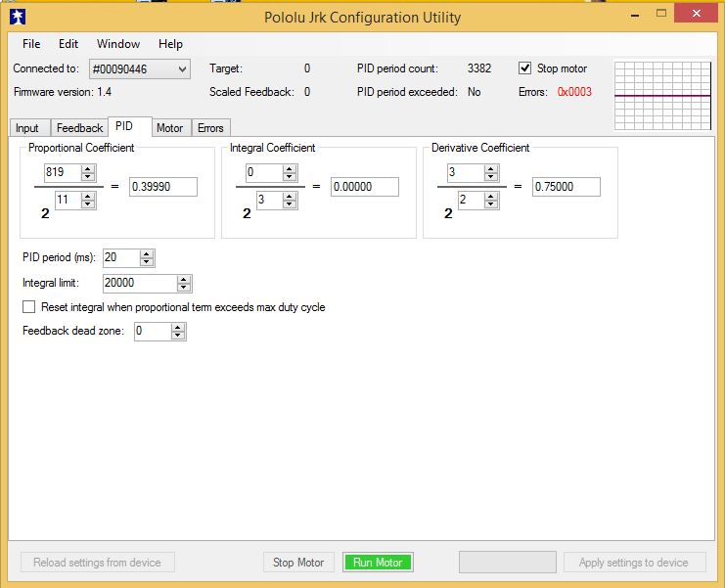Switch to the Feedback tab

79,128
